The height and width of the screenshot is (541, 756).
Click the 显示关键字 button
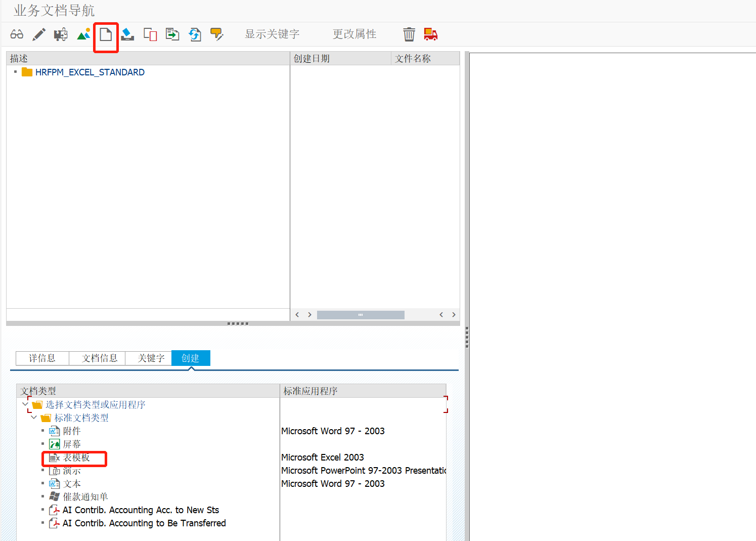[272, 34]
